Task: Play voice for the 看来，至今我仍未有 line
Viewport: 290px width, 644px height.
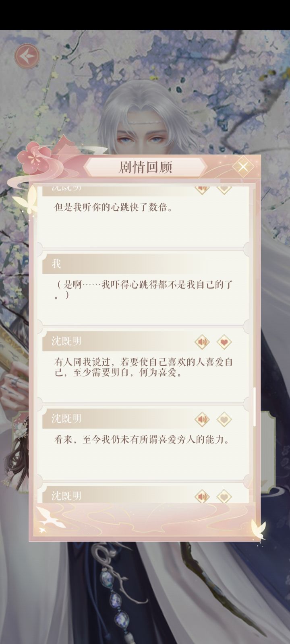Action: 202,419
